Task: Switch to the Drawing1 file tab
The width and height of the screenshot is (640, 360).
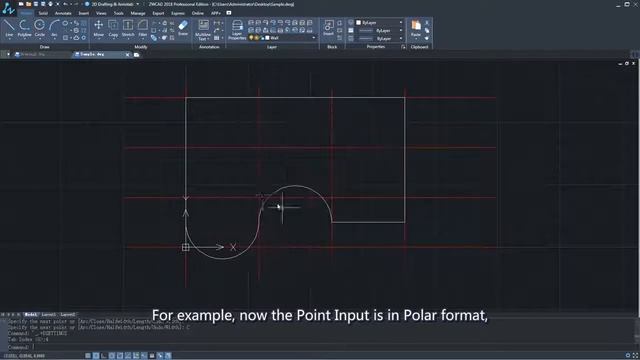Action: point(33,54)
